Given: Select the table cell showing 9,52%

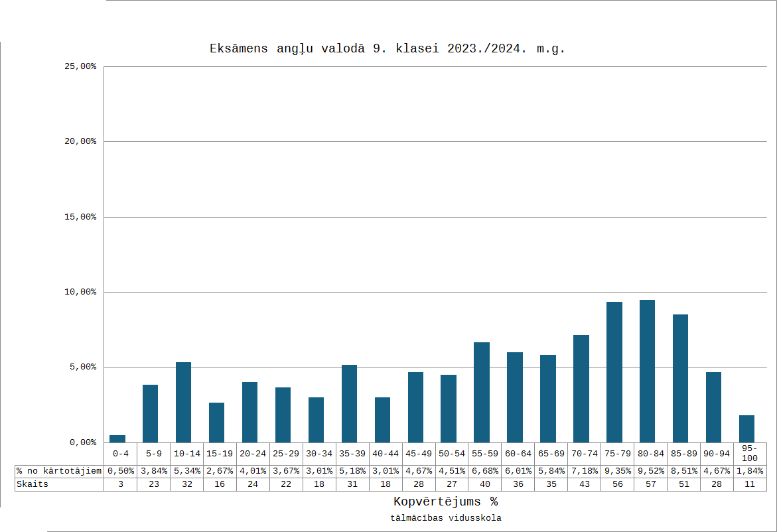Looking at the screenshot, I should point(650,471).
